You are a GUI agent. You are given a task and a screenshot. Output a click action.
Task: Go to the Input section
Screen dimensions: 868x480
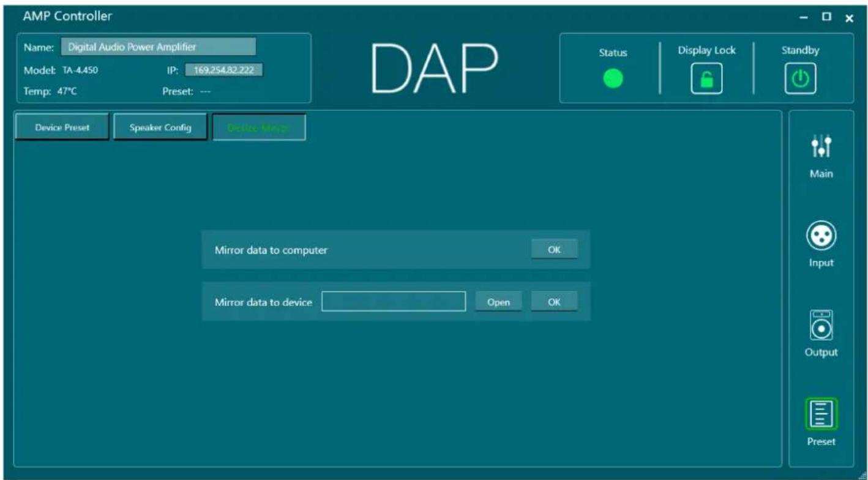[821, 244]
